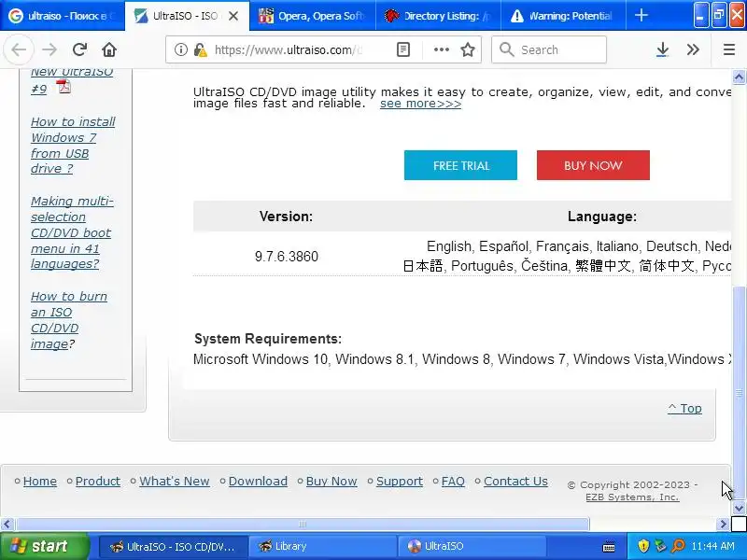This screenshot has width=747, height=560.
Task: Reload the current page
Action: pyautogui.click(x=79, y=49)
